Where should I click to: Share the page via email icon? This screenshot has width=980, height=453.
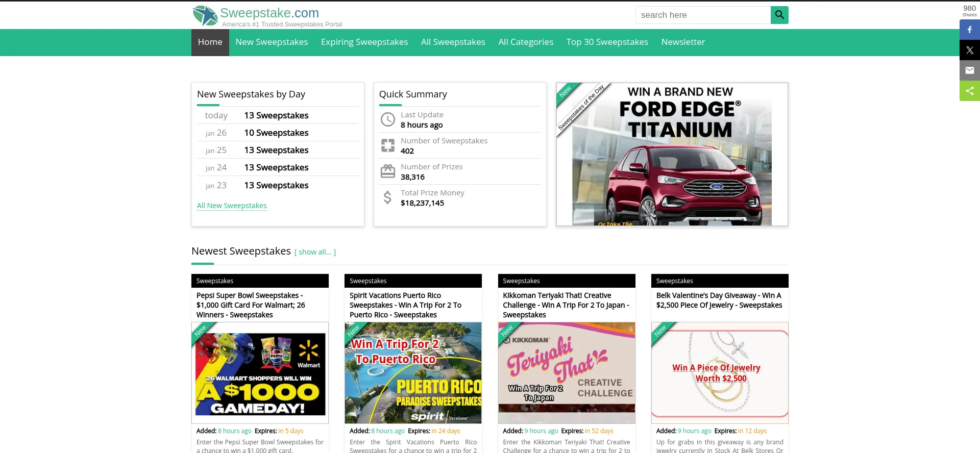(970, 70)
